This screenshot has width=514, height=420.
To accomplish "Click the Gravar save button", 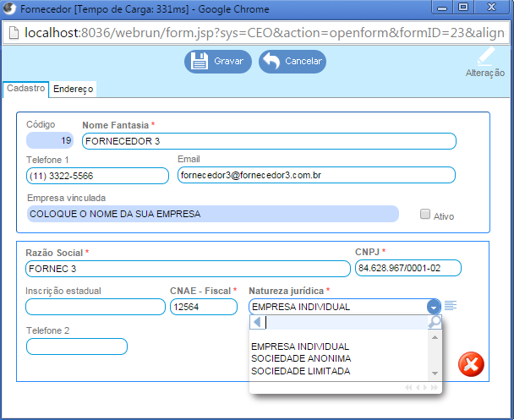I will pos(217,61).
